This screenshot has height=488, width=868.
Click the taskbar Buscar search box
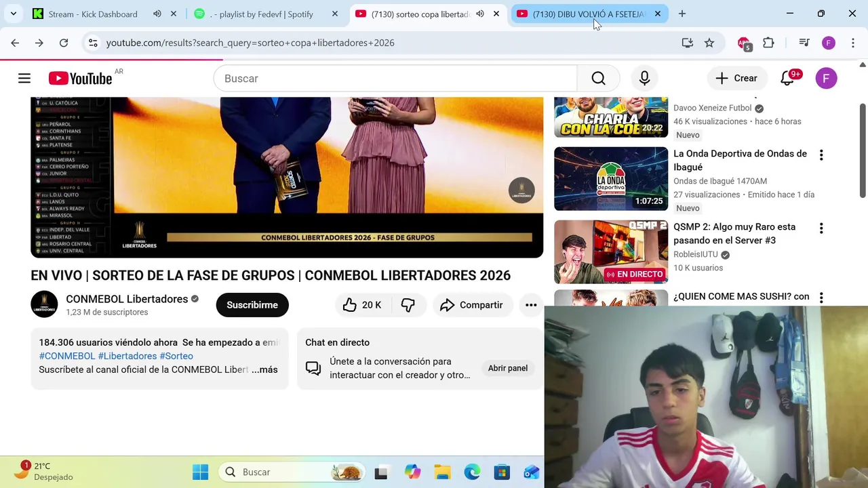point(292,472)
